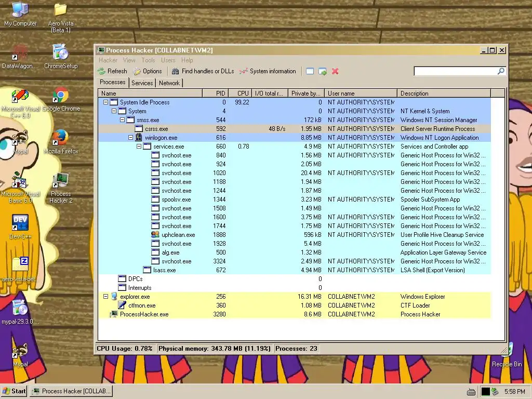Collapse the System tree node
This screenshot has width=532, height=399.
pyautogui.click(x=114, y=111)
